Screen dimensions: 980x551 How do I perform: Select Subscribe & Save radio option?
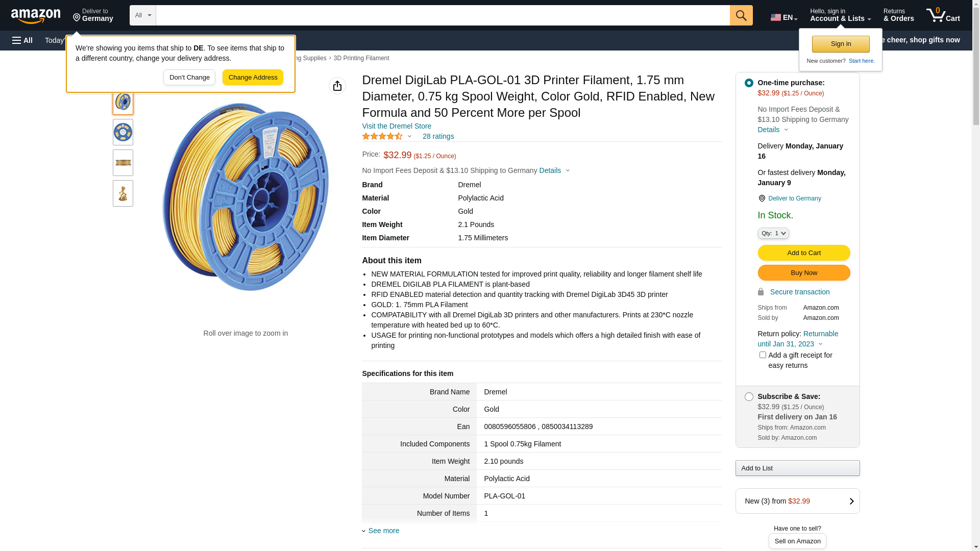(x=749, y=396)
